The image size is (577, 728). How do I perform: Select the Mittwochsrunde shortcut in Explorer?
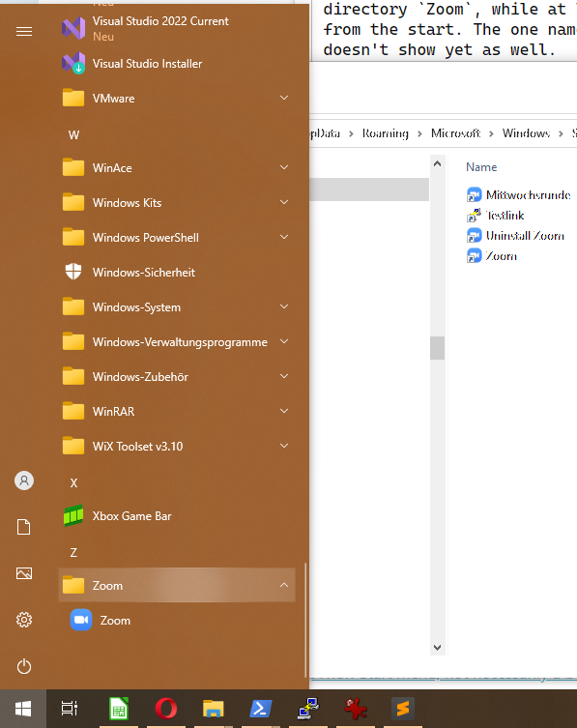click(x=518, y=195)
